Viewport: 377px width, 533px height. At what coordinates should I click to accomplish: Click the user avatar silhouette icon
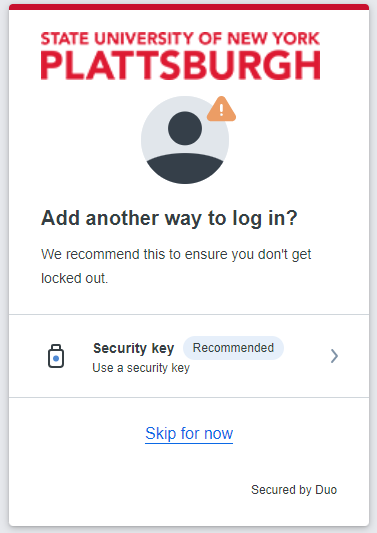185,140
